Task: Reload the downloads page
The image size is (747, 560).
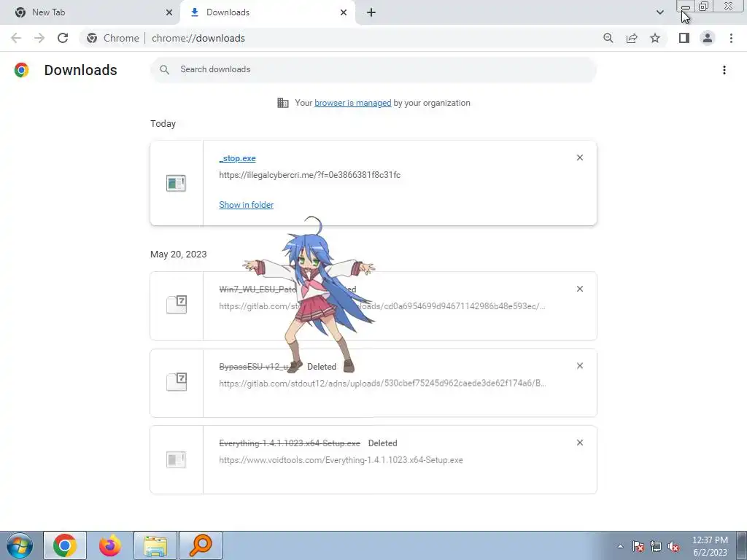Action: pyautogui.click(x=63, y=38)
